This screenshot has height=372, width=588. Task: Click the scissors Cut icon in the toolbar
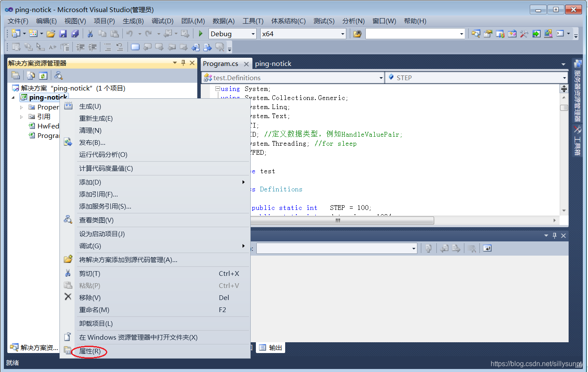(90, 34)
